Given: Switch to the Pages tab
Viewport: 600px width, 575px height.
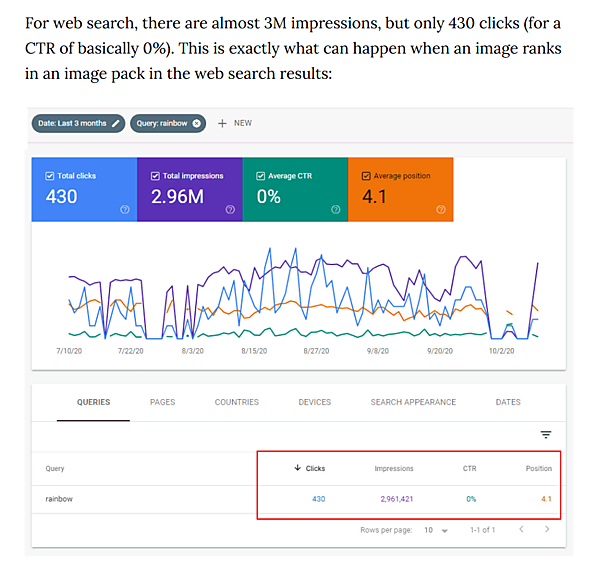Looking at the screenshot, I should coord(162,402).
